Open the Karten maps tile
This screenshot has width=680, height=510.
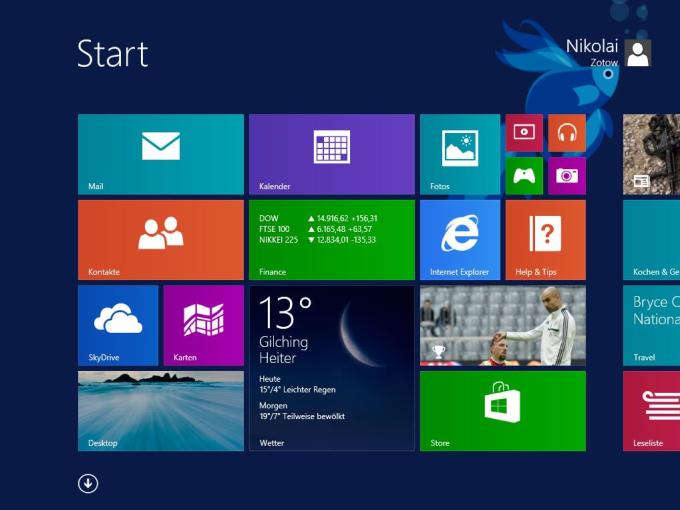(x=203, y=326)
